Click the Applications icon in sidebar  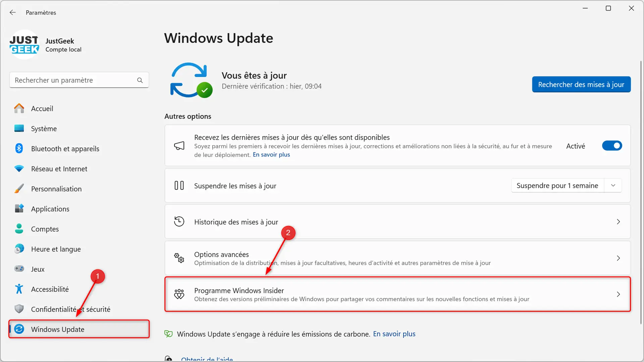pos(19,208)
